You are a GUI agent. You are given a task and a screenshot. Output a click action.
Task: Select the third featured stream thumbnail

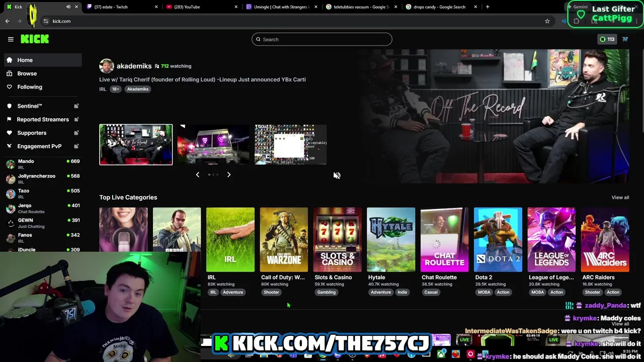[x=291, y=145]
